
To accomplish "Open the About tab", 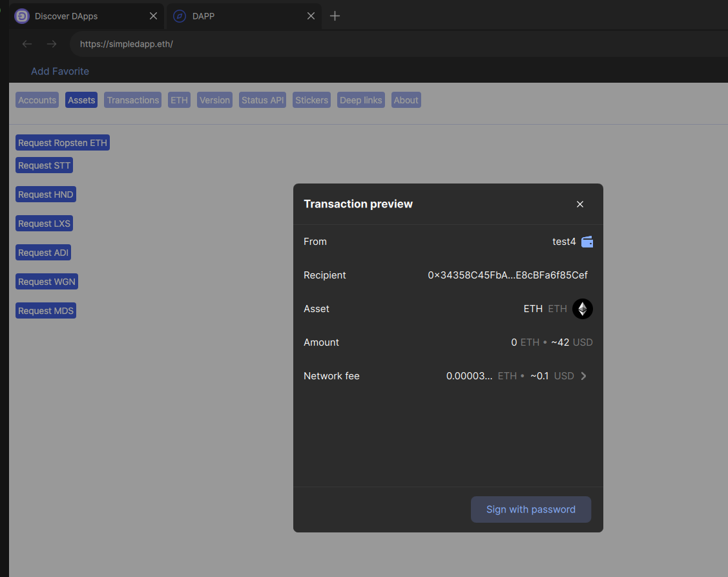I will pyautogui.click(x=406, y=100).
